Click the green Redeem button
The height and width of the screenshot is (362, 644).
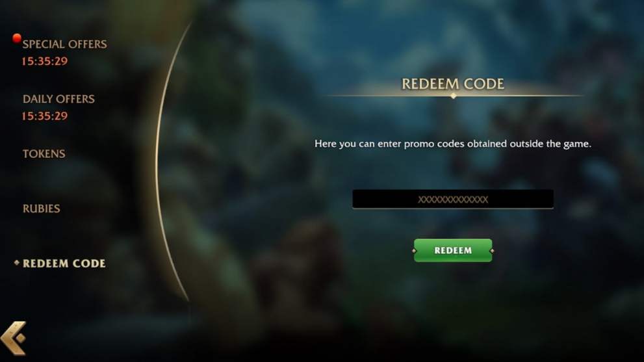pos(453,250)
